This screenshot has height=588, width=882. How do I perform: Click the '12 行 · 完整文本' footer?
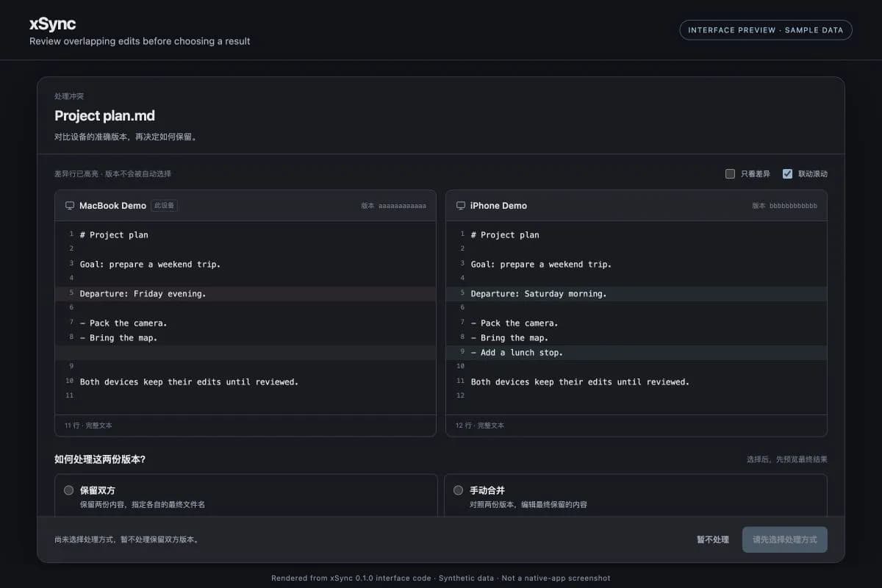click(x=480, y=426)
